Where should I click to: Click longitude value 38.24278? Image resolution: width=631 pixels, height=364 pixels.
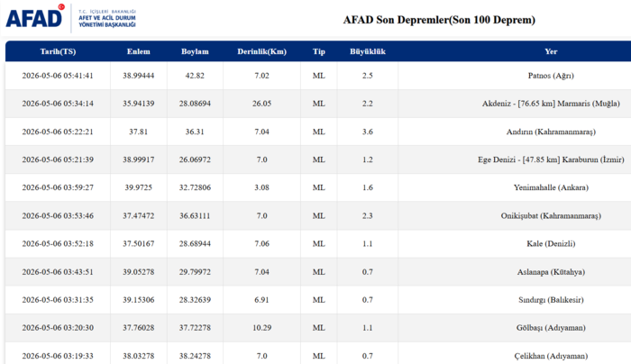click(195, 356)
